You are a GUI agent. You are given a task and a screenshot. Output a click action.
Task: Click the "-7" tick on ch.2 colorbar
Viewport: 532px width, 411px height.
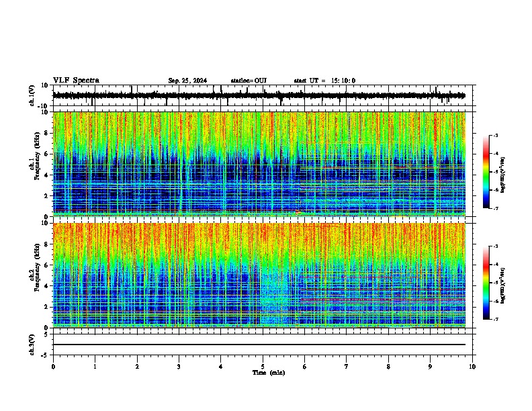pos(496,319)
